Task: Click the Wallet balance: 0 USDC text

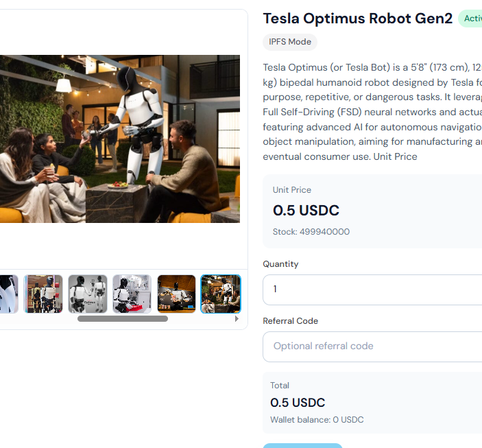Action: pos(317,420)
